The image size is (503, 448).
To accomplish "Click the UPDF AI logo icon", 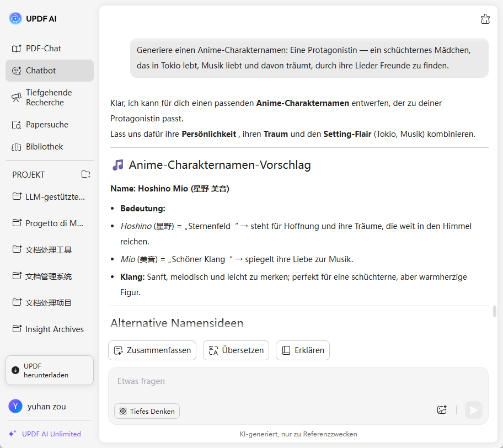I will pyautogui.click(x=15, y=19).
